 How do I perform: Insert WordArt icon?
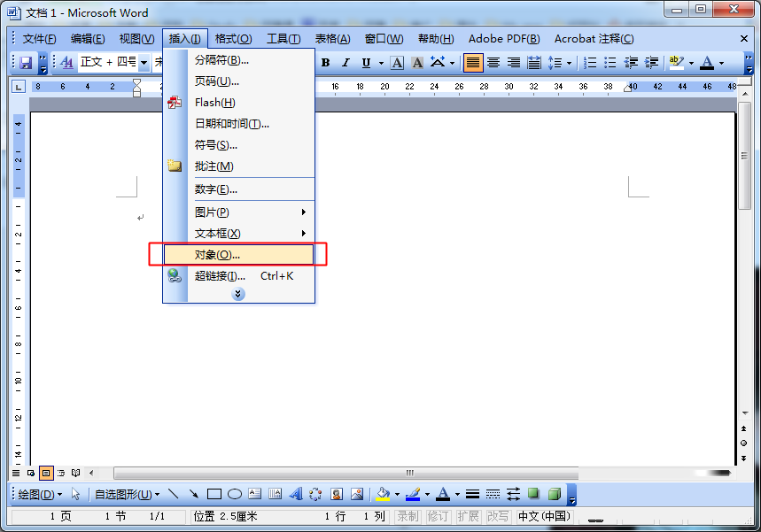[x=296, y=494]
